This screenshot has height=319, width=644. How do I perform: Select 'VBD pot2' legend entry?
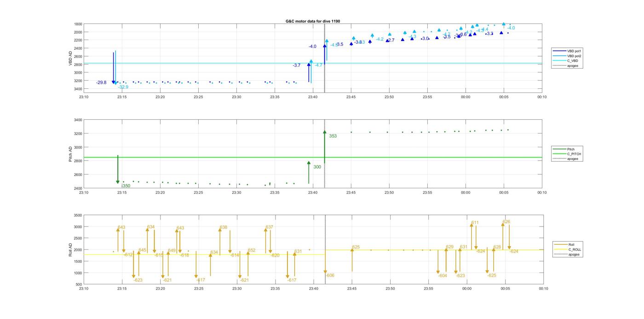coord(575,56)
